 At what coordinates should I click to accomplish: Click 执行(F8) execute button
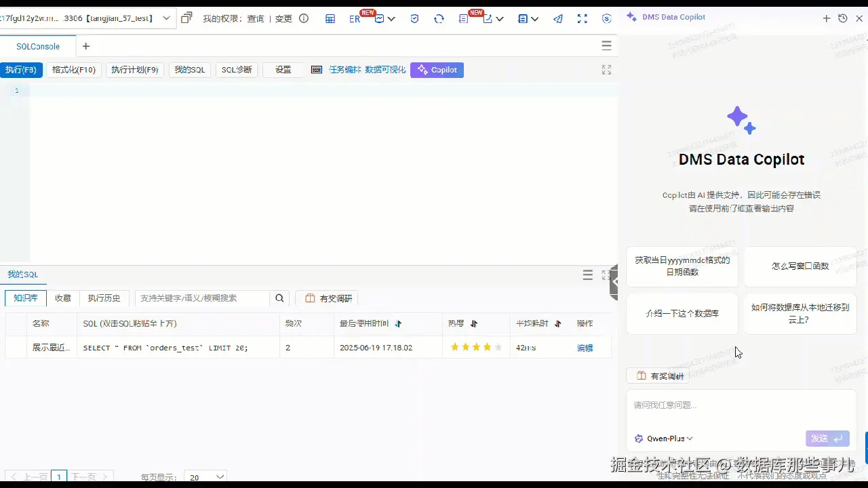coord(21,70)
